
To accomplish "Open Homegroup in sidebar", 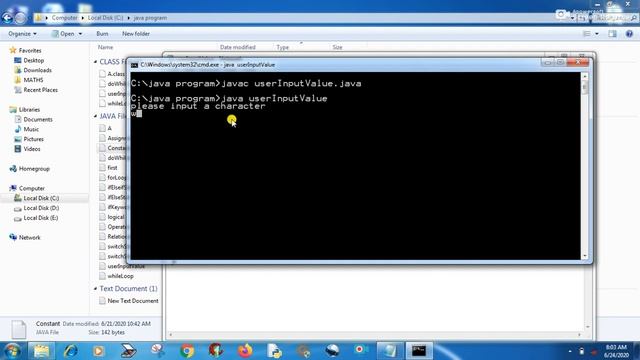I will pyautogui.click(x=34, y=169).
